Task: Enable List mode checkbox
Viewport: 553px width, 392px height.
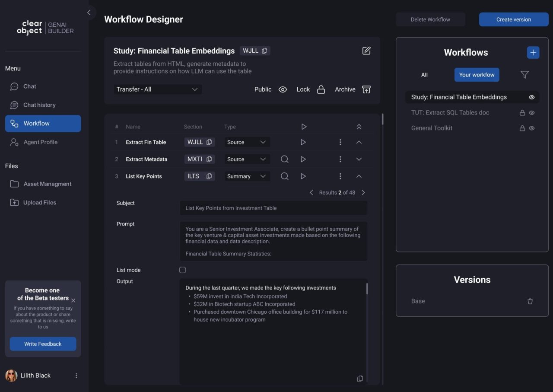Action: [x=182, y=270]
